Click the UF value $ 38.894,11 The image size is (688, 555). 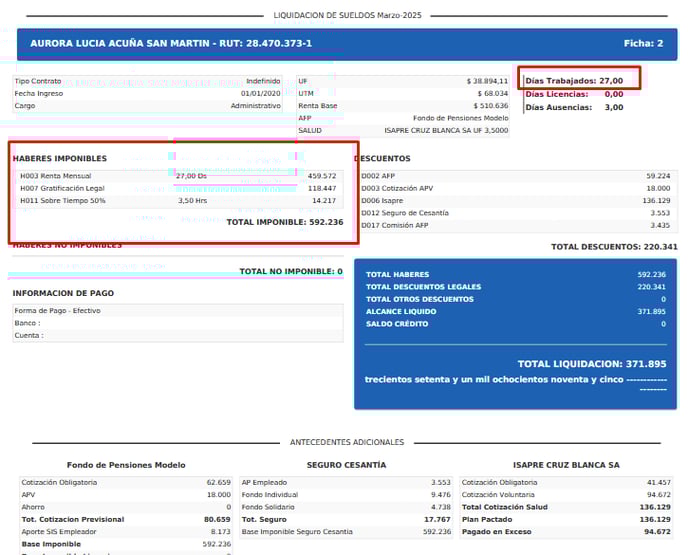point(487,81)
